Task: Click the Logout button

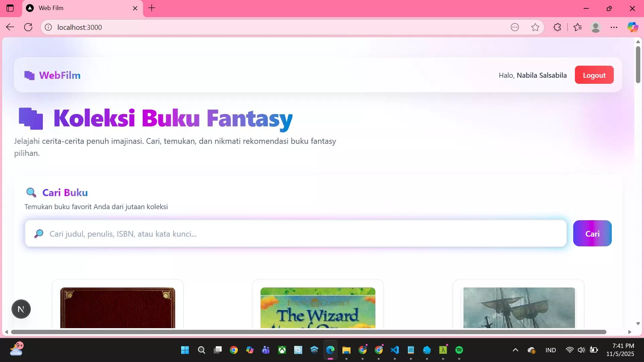Action: (x=594, y=75)
